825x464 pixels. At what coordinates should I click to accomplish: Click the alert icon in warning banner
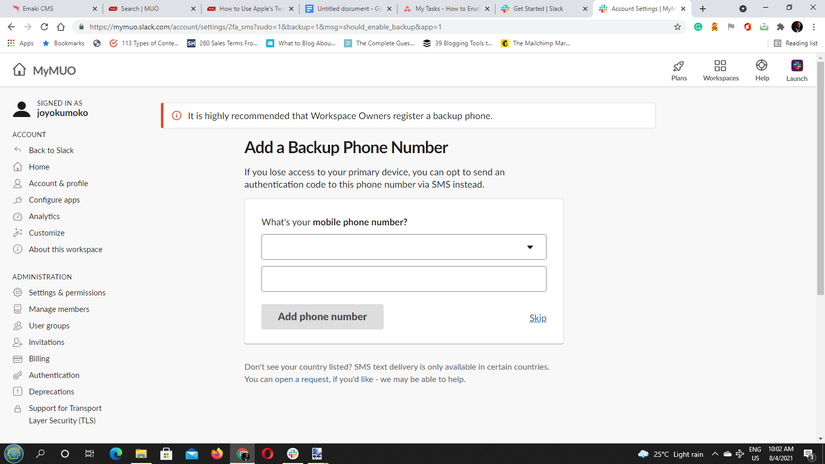(x=177, y=116)
